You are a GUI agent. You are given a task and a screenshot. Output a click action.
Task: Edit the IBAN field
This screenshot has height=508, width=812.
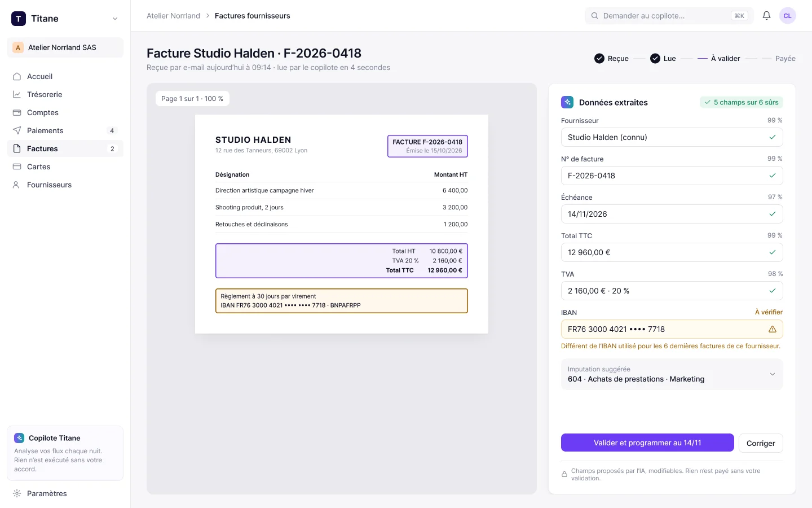[672, 329]
